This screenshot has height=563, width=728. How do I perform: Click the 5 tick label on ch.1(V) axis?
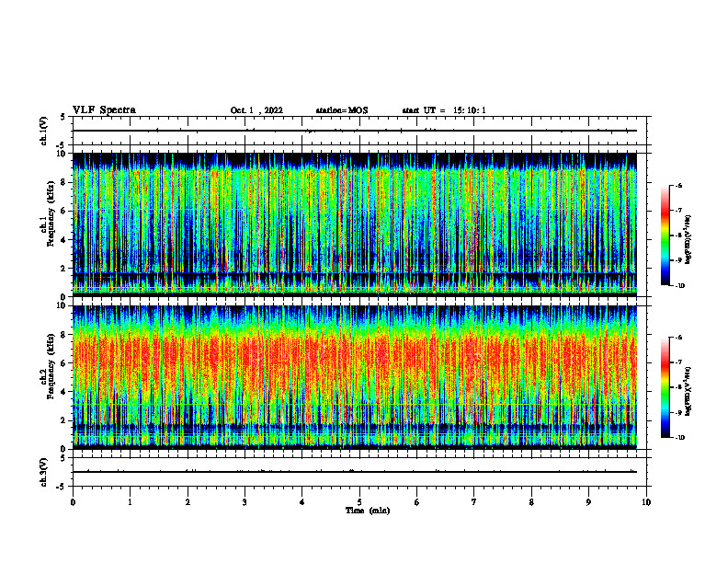coord(63,117)
